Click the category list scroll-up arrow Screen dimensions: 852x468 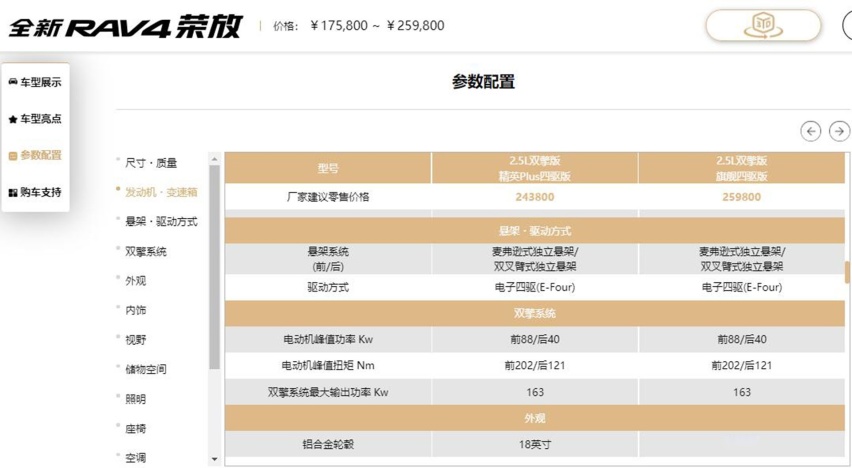point(214,159)
